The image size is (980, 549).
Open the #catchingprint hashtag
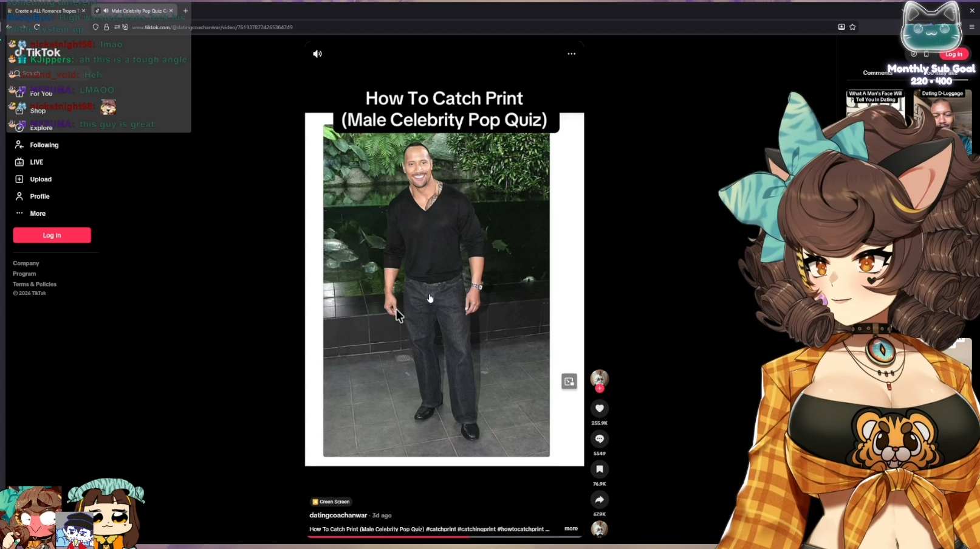476,529
